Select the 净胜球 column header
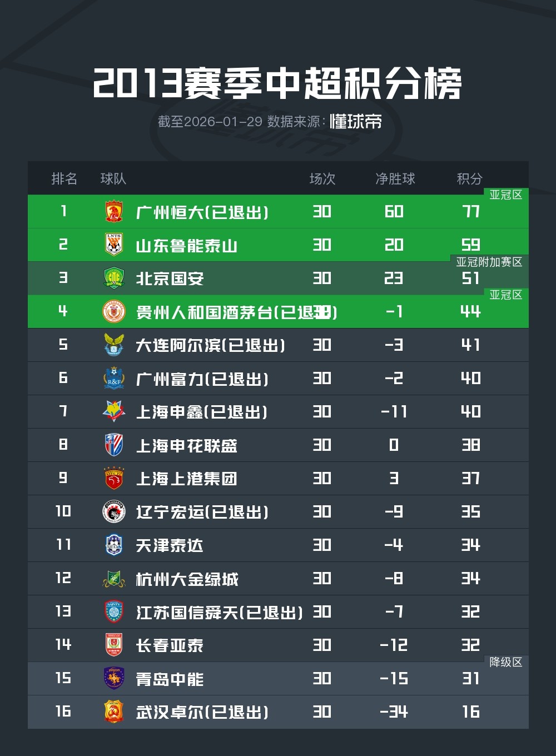Screen dimensions: 556x756 [395, 178]
